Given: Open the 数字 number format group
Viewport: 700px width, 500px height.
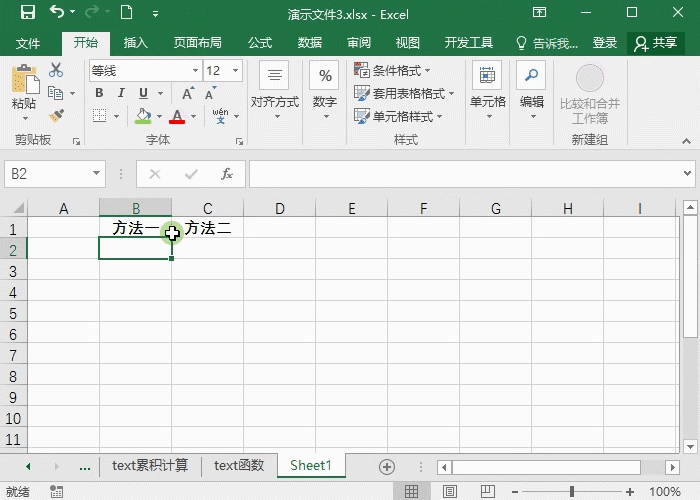Looking at the screenshot, I should [x=325, y=92].
